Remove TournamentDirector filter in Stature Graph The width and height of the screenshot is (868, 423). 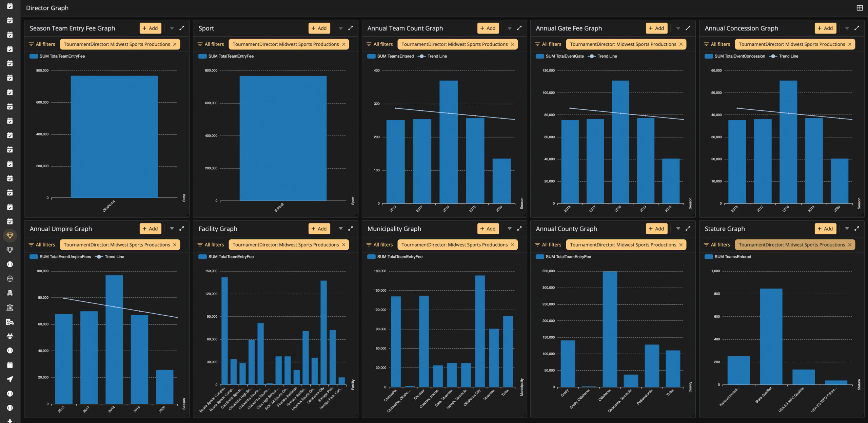point(850,245)
